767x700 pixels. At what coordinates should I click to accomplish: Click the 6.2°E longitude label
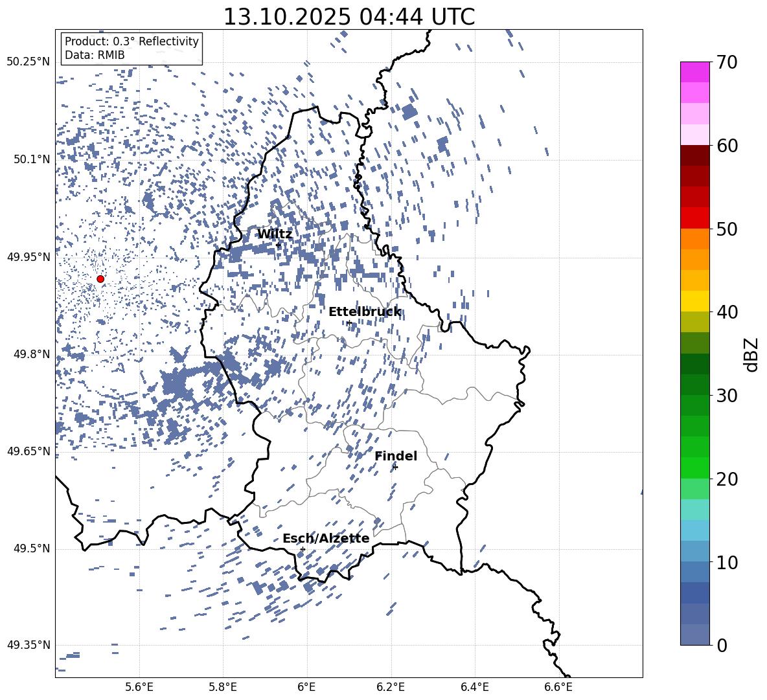(x=391, y=687)
